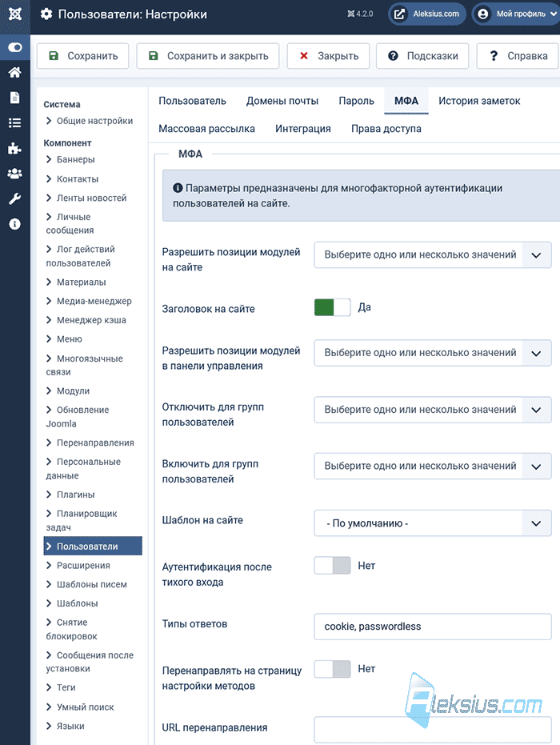This screenshot has width=560, height=745.
Task: Toggle Аутентификация после тихого входа switch
Action: pyautogui.click(x=333, y=566)
